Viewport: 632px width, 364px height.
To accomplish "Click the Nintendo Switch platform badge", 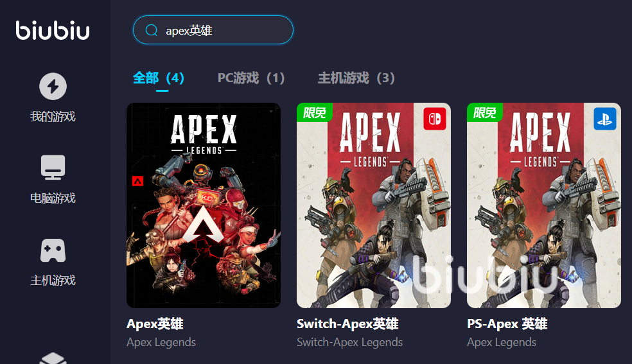I will click(434, 119).
